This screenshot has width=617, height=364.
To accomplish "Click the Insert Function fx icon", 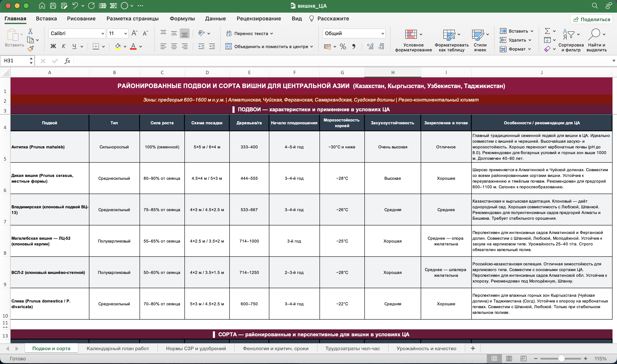I will 67,61.
